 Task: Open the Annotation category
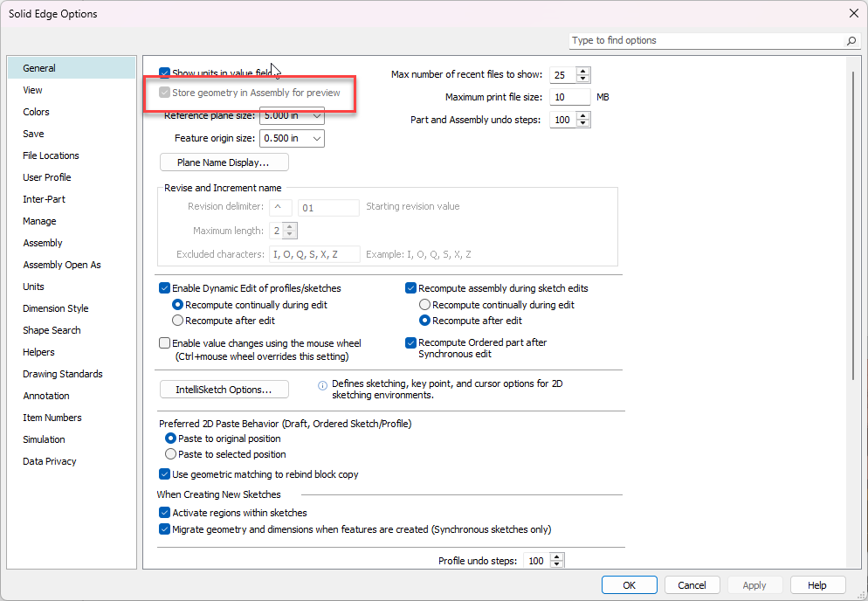72,396
